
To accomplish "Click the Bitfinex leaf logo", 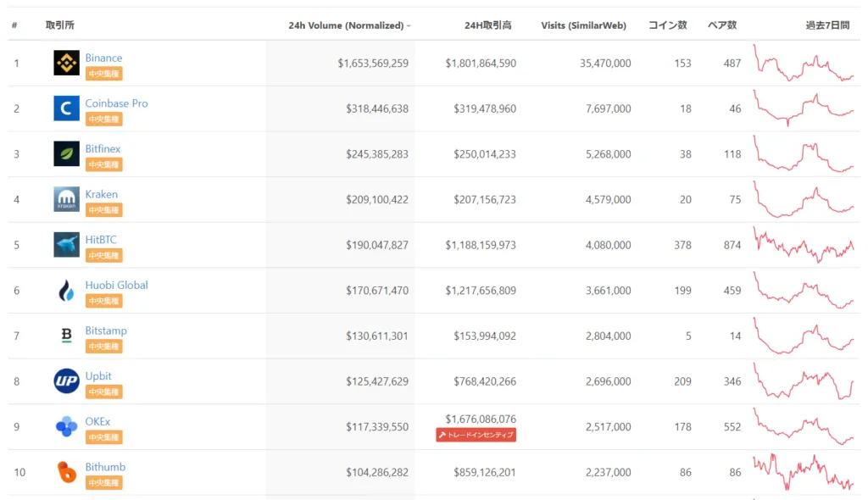I will pos(66,154).
